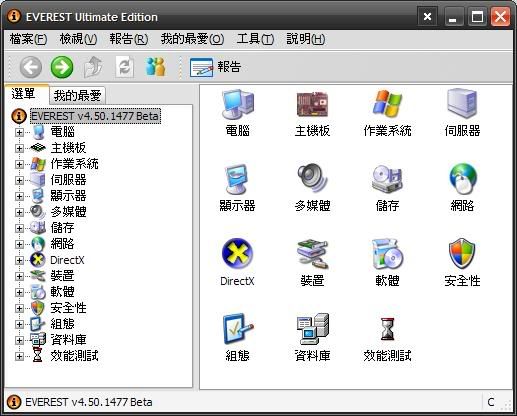Image resolution: width=517 pixels, height=416 pixels.
Task: Switch to the 我的最愛 tab
Action: coord(77,96)
